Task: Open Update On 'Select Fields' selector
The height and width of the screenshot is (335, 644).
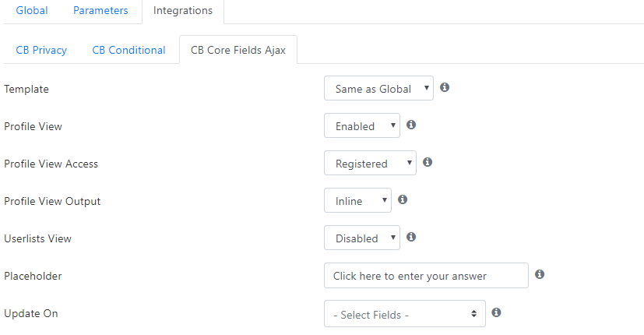Action: (405, 314)
